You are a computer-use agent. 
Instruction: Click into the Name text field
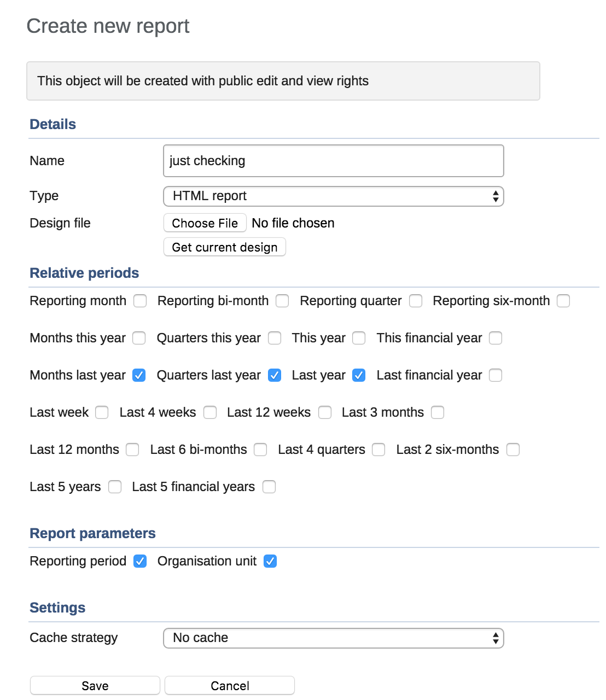(333, 161)
